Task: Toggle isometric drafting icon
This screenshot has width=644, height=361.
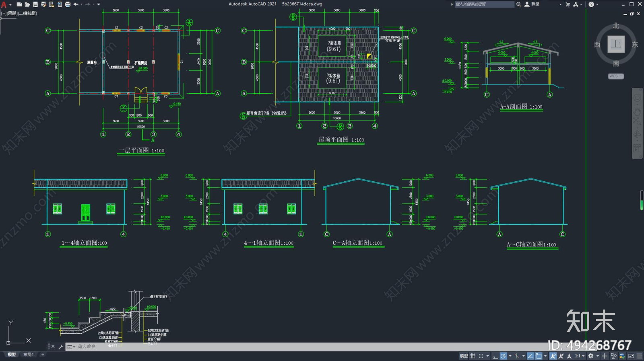Action: 517,356
